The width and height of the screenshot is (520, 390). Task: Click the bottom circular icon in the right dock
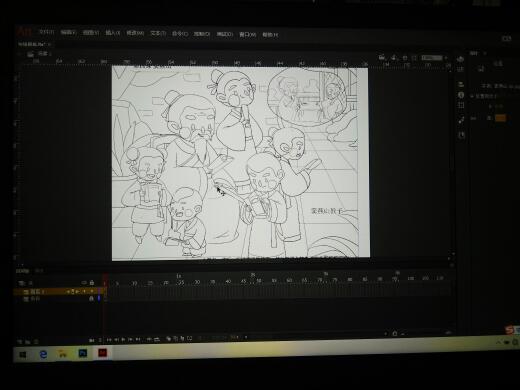pos(461,135)
